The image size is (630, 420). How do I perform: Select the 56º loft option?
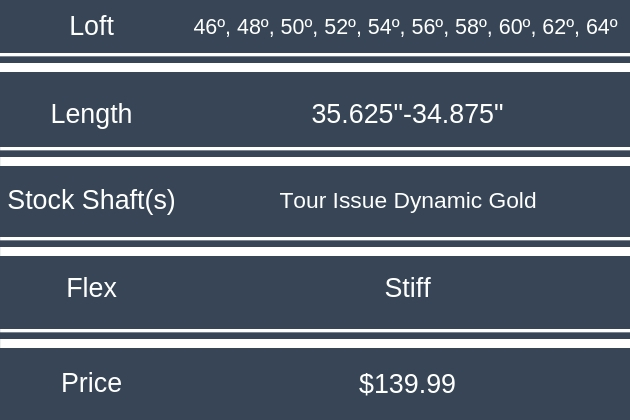[428, 28]
